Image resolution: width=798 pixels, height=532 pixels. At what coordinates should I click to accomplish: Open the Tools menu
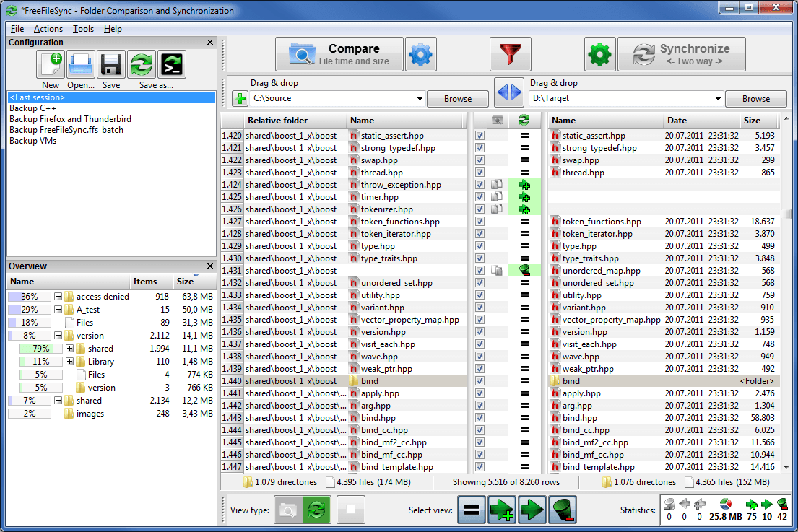[82, 29]
